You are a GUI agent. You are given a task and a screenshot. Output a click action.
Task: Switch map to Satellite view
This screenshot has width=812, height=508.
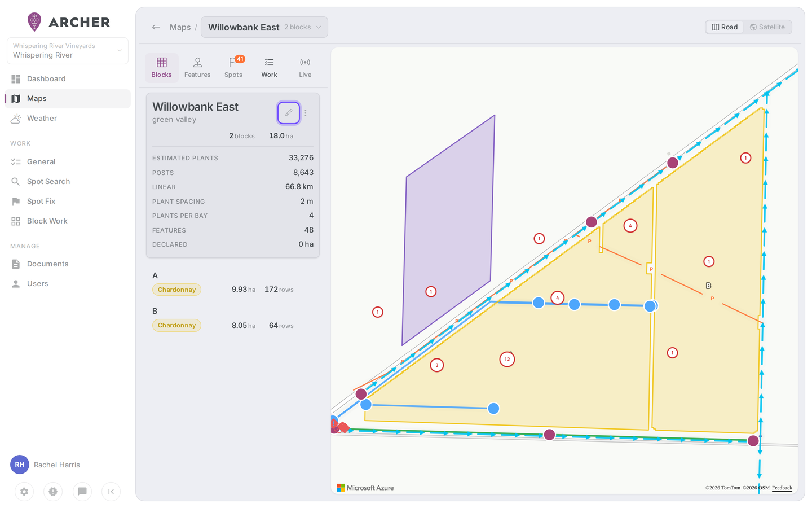click(767, 27)
